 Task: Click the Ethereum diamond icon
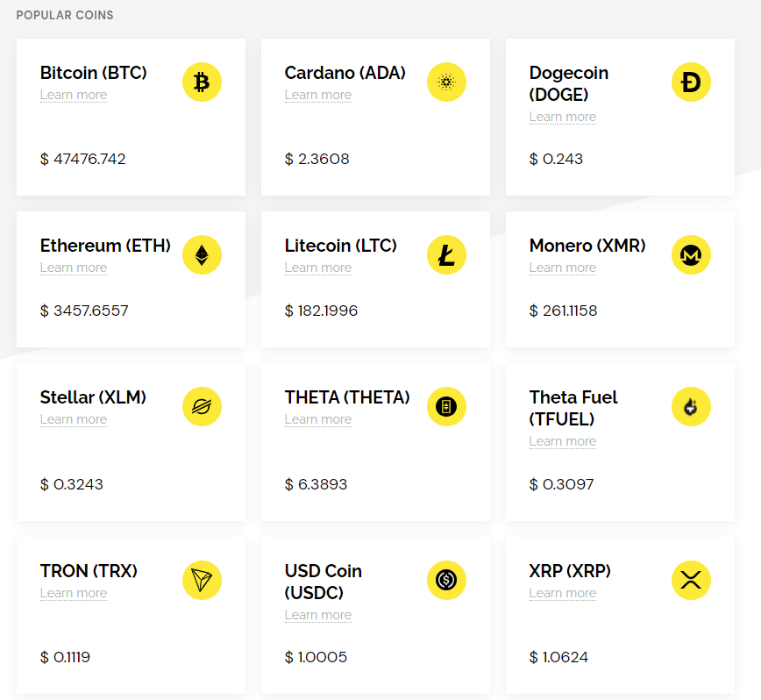click(202, 255)
